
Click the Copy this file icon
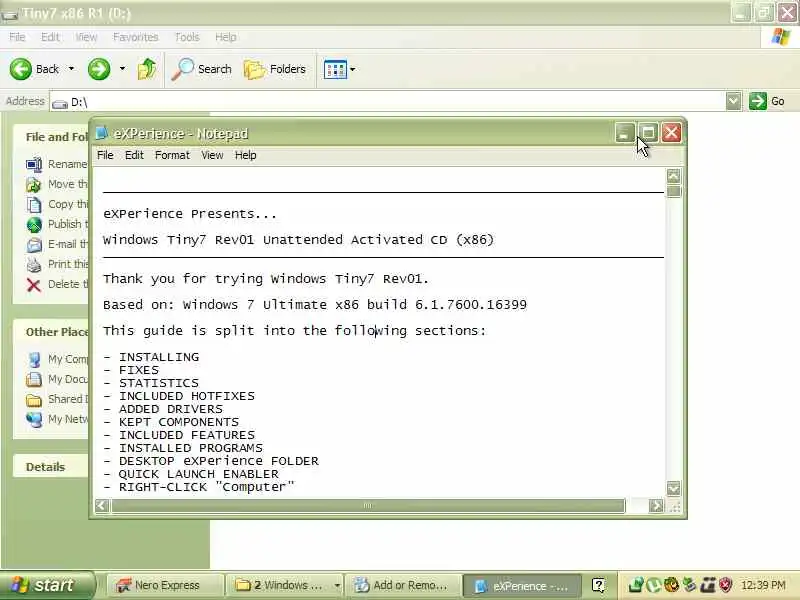(34, 205)
